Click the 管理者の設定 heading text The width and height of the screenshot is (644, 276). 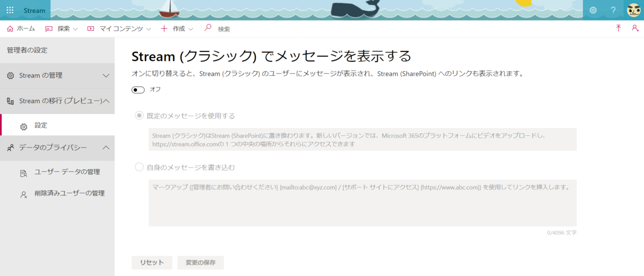[27, 50]
